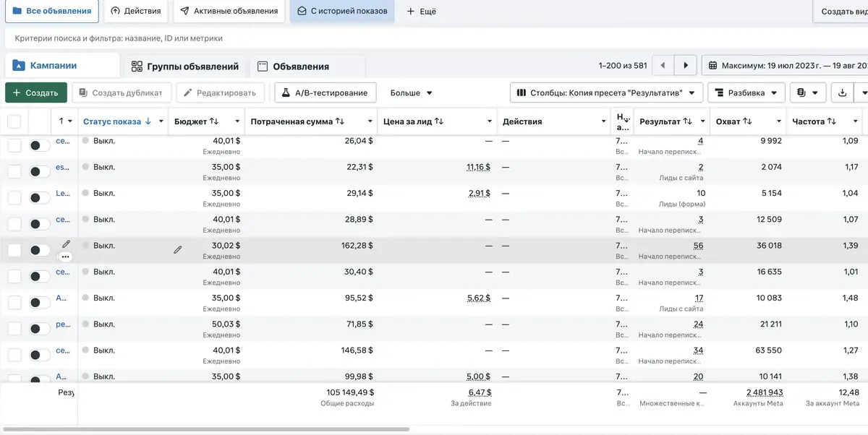Click the download export icon
Viewport: 868px width, 435px height.
[841, 92]
